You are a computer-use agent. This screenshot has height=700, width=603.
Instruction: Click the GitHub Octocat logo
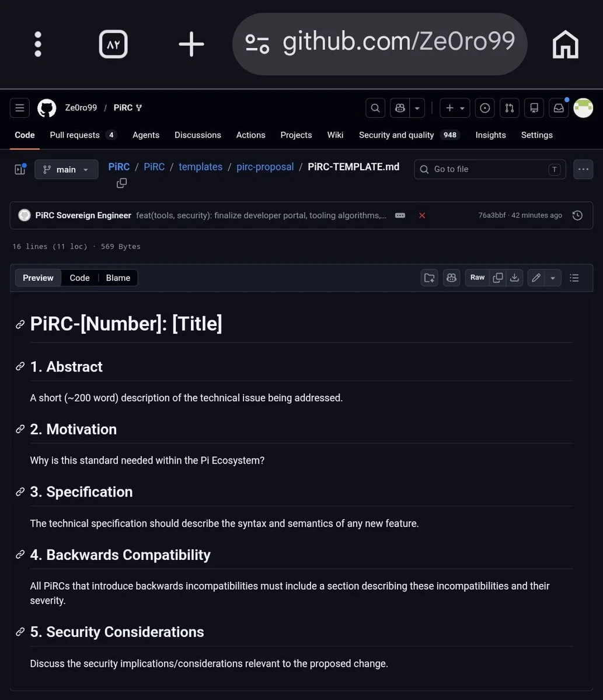47,108
